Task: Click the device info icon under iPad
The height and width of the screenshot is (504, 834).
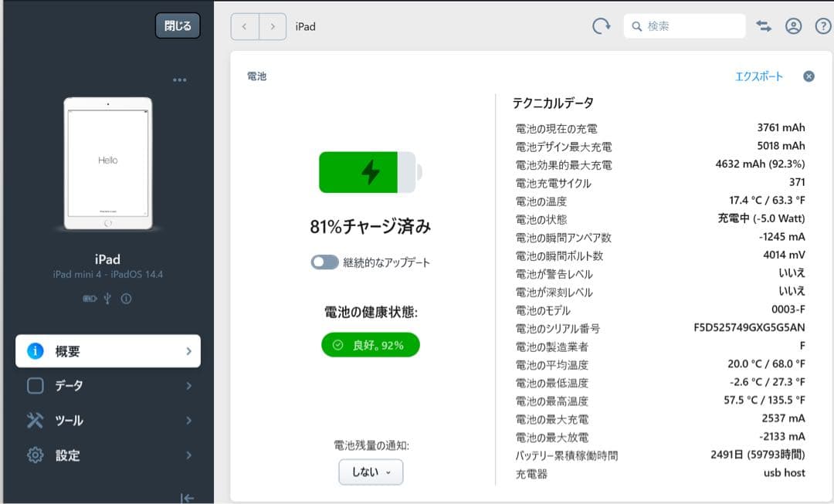Action: [x=126, y=299]
